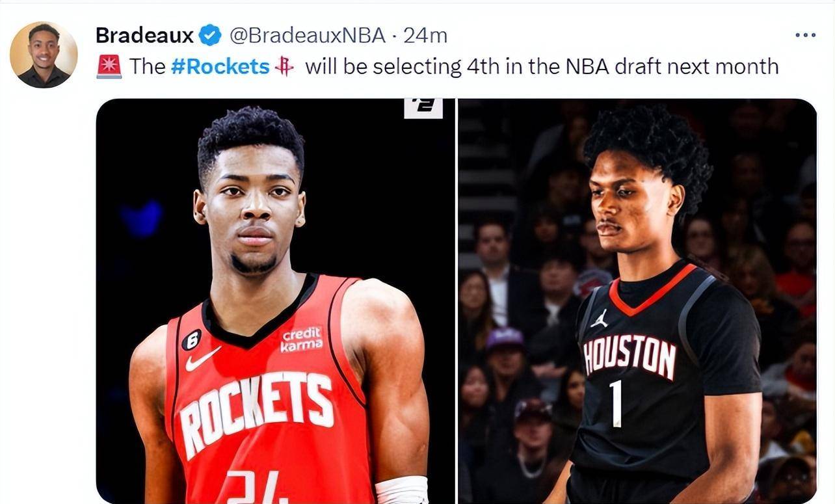Click the credit karma patch on red jersey
Image resolution: width=835 pixels, height=504 pixels.
click(x=301, y=339)
